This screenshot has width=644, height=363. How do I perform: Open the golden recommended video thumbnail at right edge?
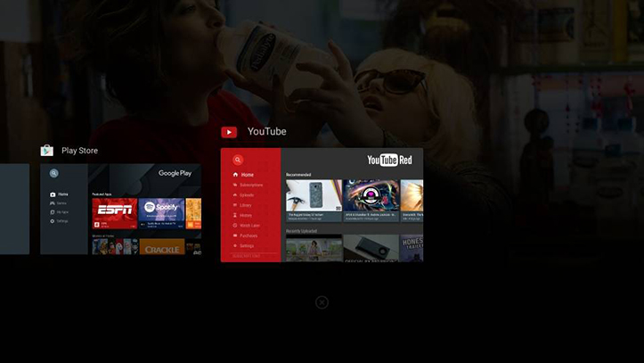click(x=412, y=195)
